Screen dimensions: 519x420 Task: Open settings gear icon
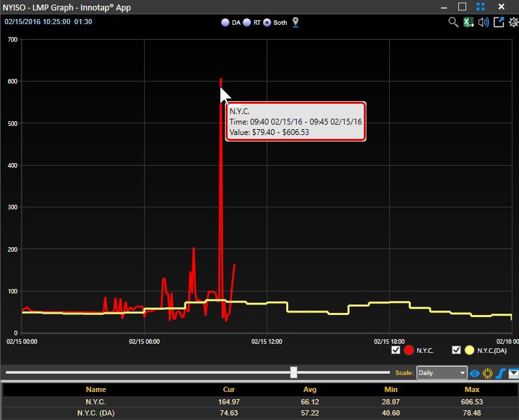click(513, 22)
